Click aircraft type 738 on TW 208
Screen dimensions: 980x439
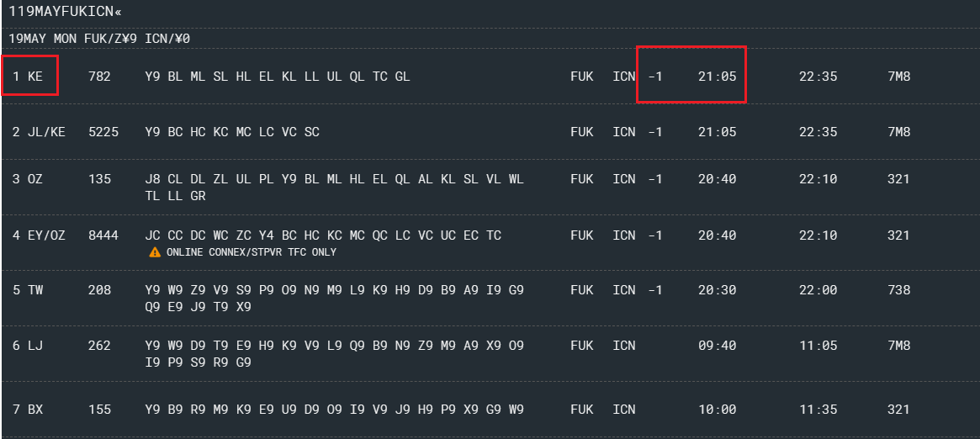(898, 290)
